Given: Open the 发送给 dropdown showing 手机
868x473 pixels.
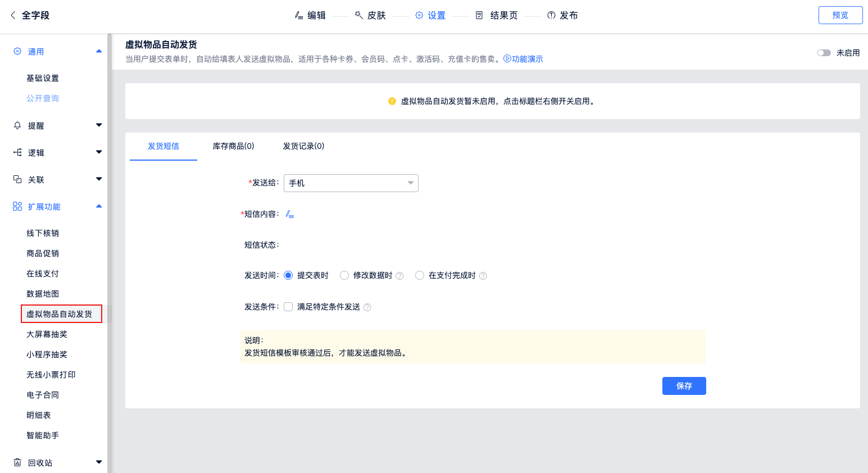Looking at the screenshot, I should coord(351,183).
